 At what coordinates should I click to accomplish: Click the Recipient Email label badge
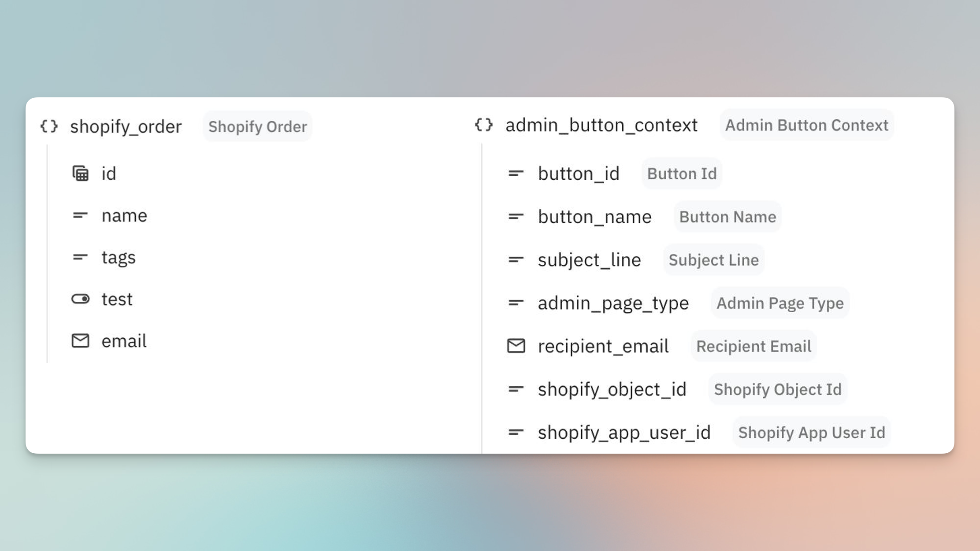pos(754,346)
